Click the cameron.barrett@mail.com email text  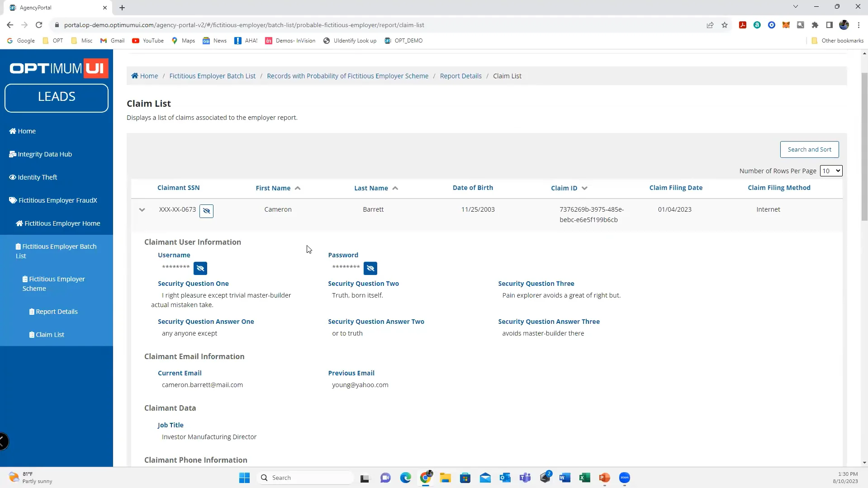point(202,385)
